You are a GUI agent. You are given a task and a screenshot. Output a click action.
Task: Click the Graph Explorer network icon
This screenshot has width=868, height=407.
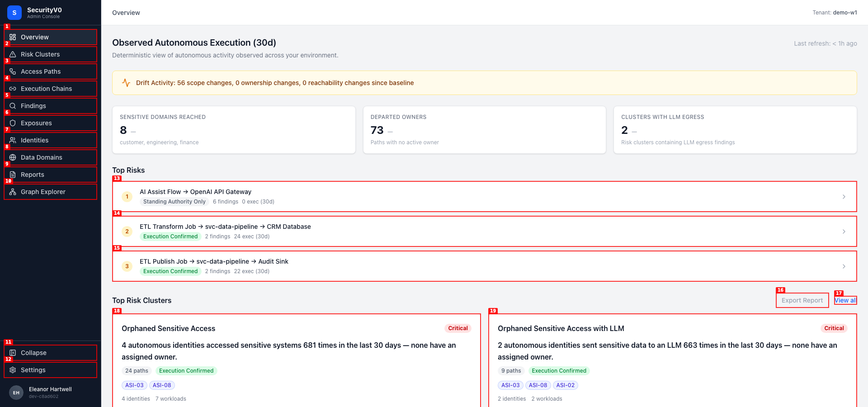click(x=13, y=192)
